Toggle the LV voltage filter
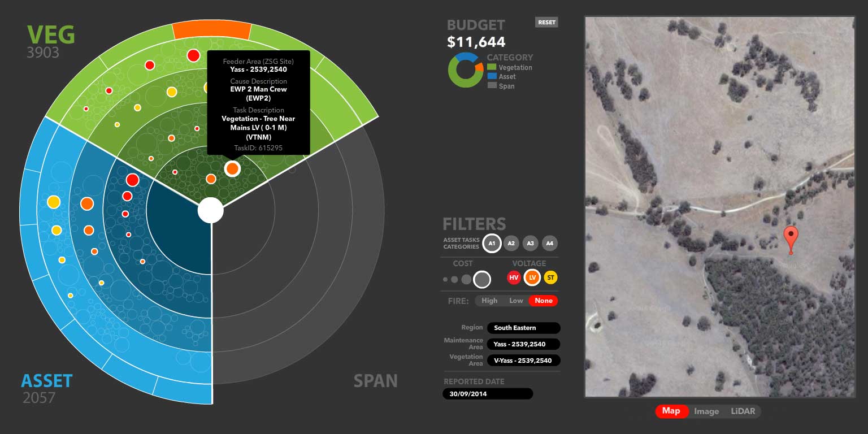 click(x=532, y=277)
